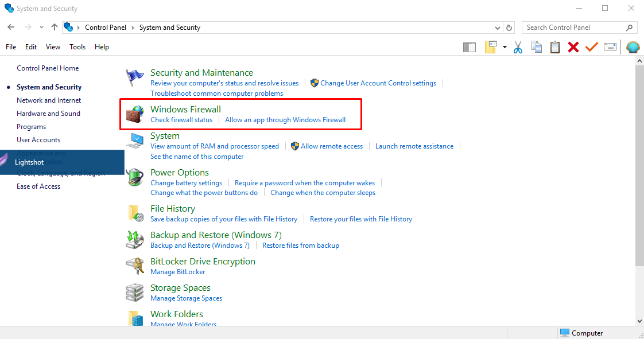Click the Security and Maintenance flag icon
Image resolution: width=644 pixels, height=339 pixels.
135,77
